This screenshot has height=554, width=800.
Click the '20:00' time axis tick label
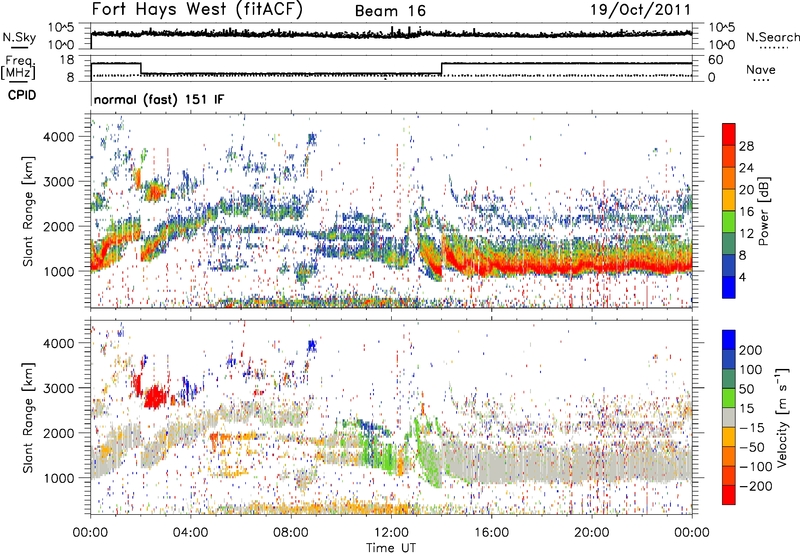click(591, 533)
